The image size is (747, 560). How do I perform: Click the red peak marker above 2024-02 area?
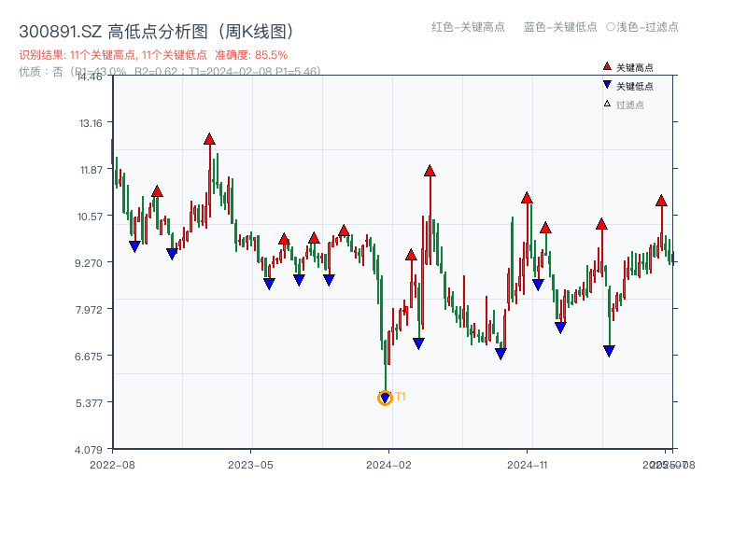430,170
